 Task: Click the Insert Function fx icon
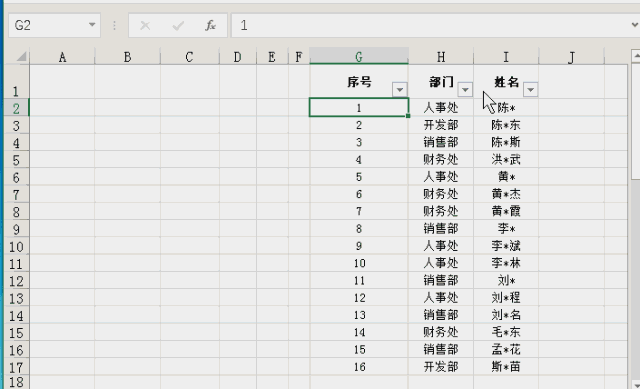210,26
